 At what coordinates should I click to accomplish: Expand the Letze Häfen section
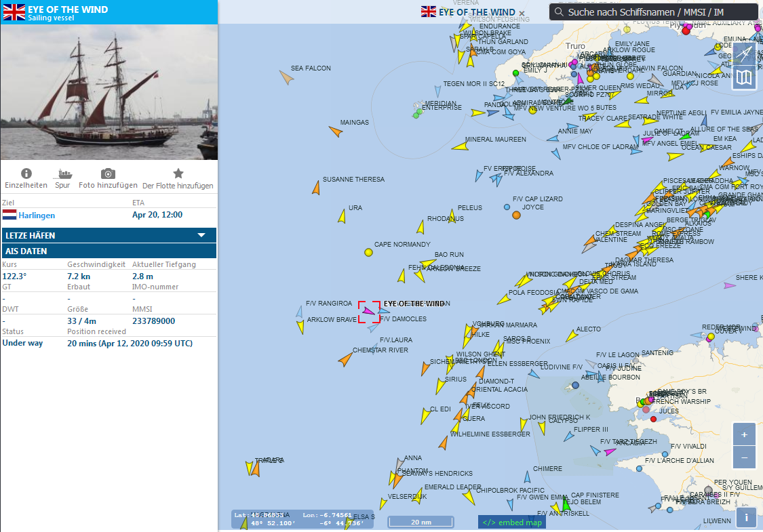tap(109, 235)
